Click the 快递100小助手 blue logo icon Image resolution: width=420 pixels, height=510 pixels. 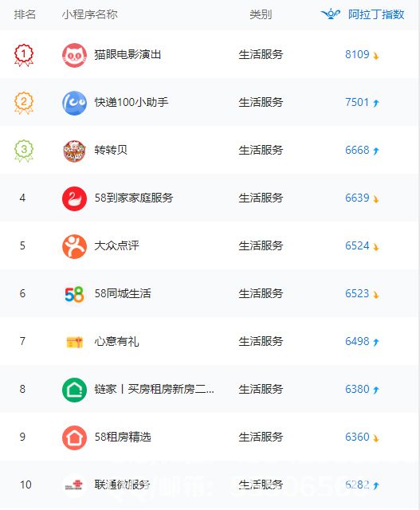(74, 103)
